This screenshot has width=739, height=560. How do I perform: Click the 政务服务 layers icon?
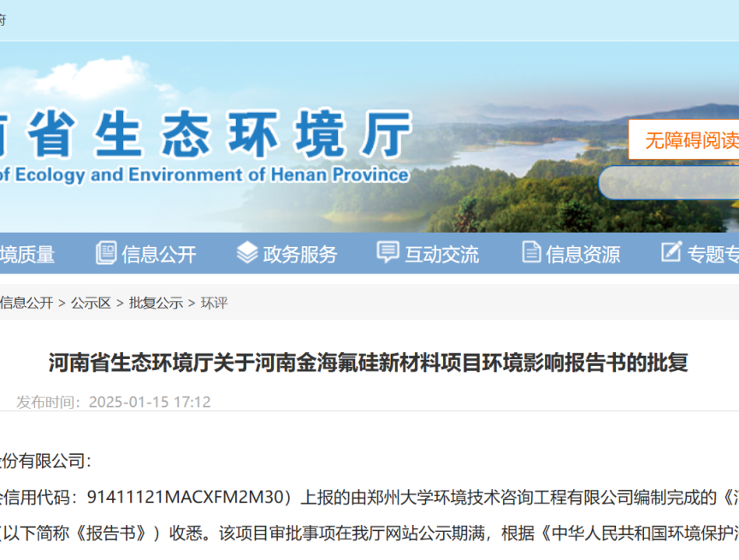[x=247, y=253]
